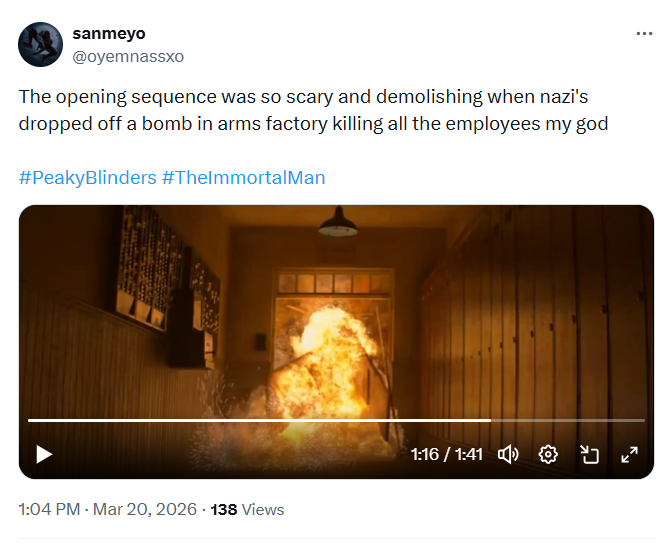
Task: Mute the video with the speaker icon
Action: pos(508,454)
